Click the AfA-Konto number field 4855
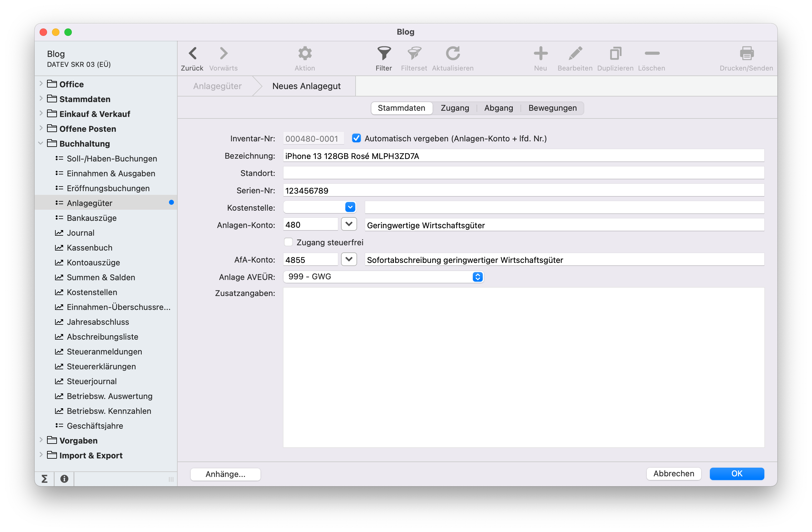 (x=310, y=260)
